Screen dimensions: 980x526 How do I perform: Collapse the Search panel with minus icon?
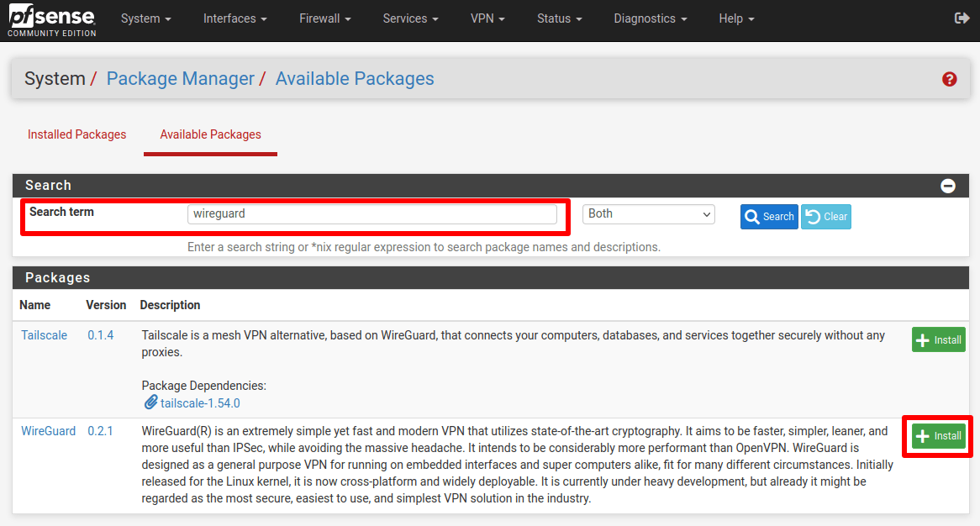pyautogui.click(x=947, y=186)
